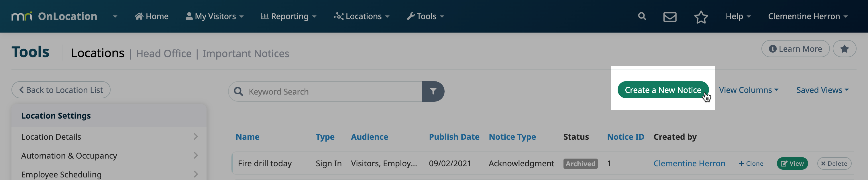This screenshot has height=180, width=868.
Task: Sort by Name column
Action: [247, 137]
